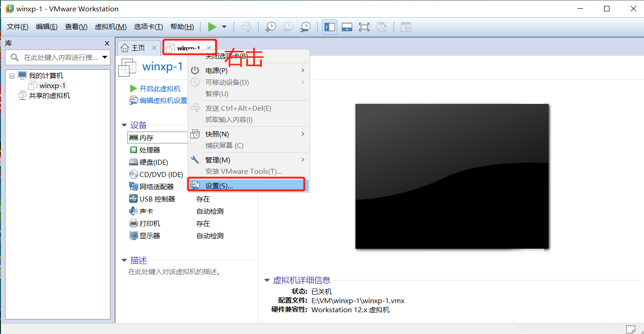Click 开启此虚拟机 link
Screen dimensions: 644x334
[x=160, y=88]
